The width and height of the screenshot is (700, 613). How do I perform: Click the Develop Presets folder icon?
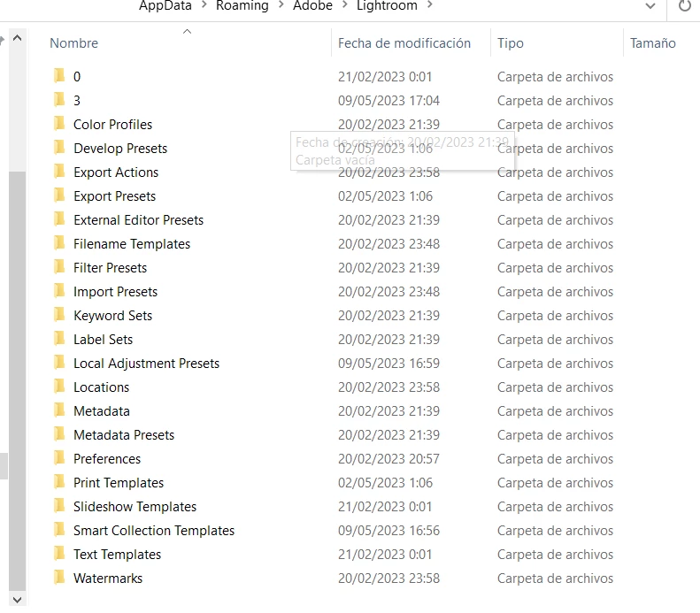59,147
